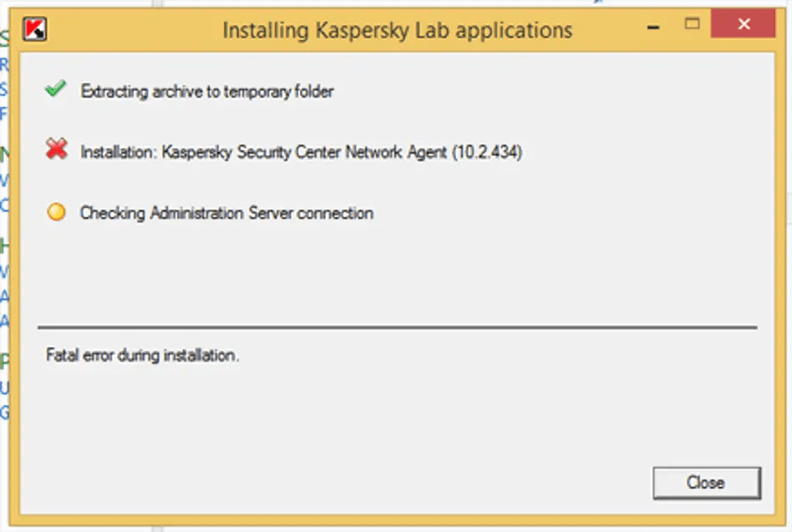Click the waiting icon for Administration Server connection check
This screenshot has width=792, height=532.
tap(56, 212)
